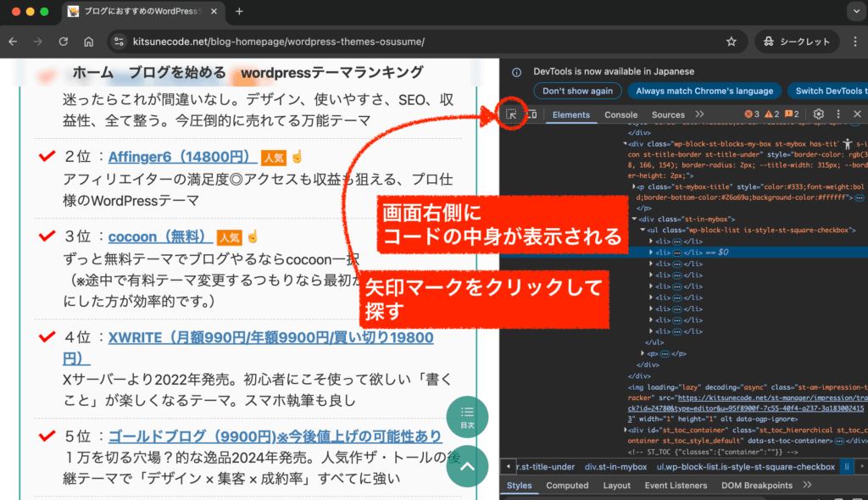Close the WordPress blog tab
The height and width of the screenshot is (500, 868).
pos(214,11)
